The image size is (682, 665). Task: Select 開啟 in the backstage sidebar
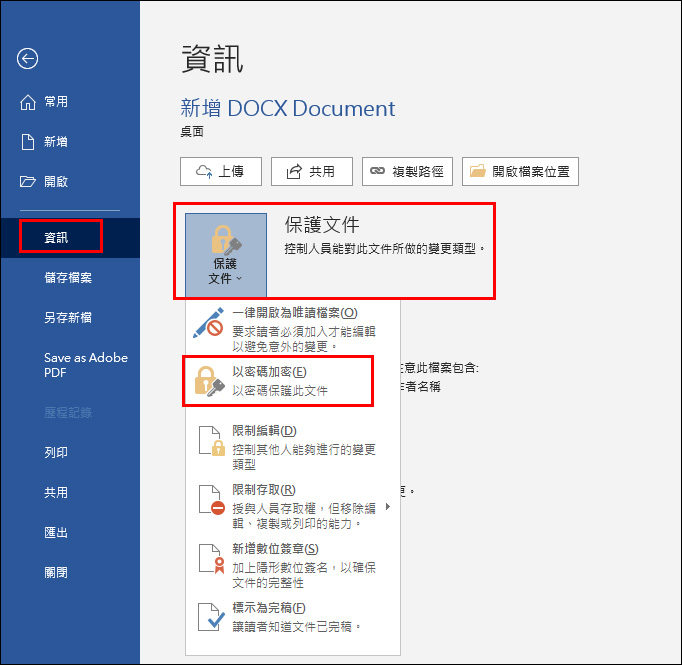tap(70, 182)
